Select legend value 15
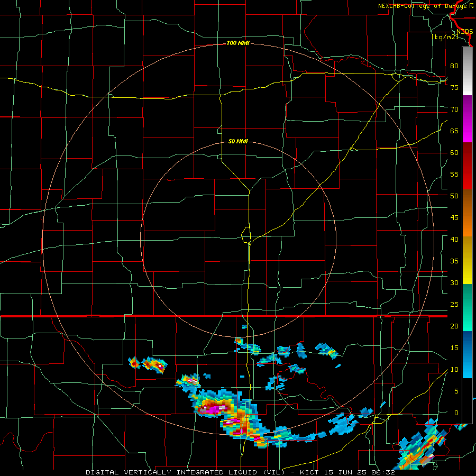Viewport: 476px width, 476px height. point(454,347)
